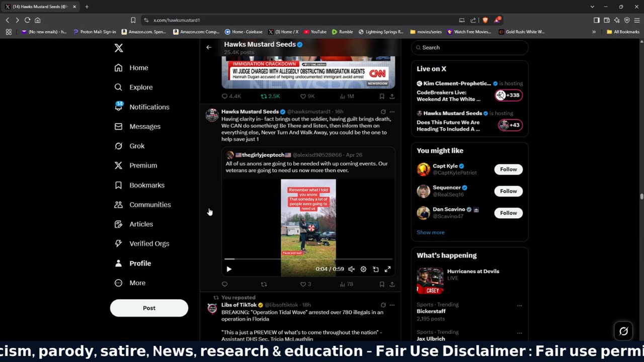The height and width of the screenshot is (362, 644).
Task: Open Explore page
Action: 134,87
